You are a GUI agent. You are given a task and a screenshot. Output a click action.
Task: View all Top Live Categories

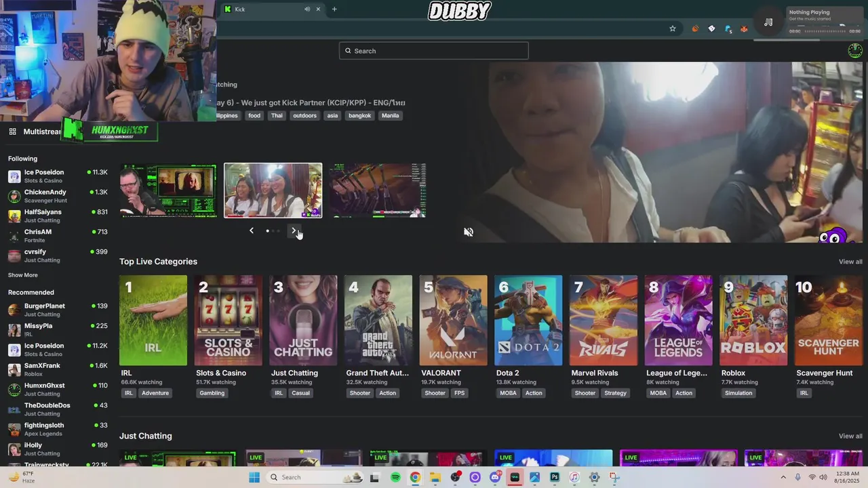[850, 262]
